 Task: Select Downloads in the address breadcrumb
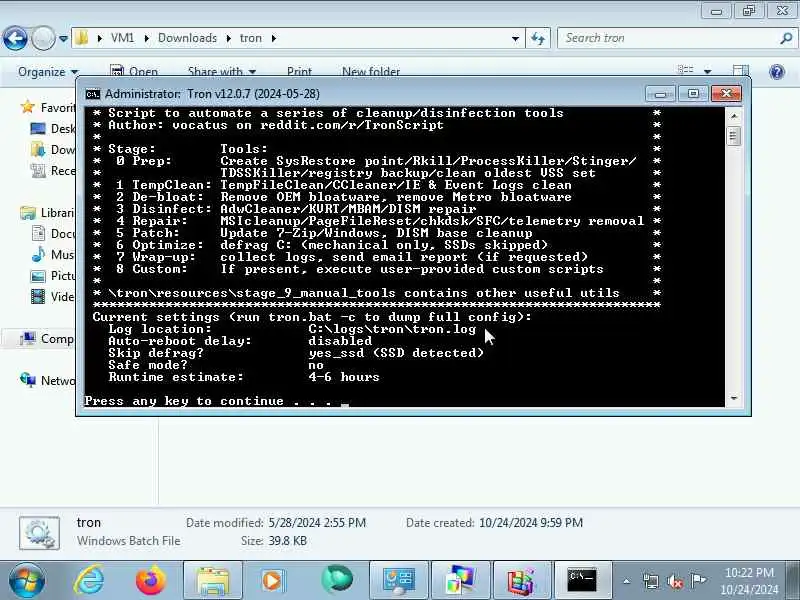(x=187, y=38)
